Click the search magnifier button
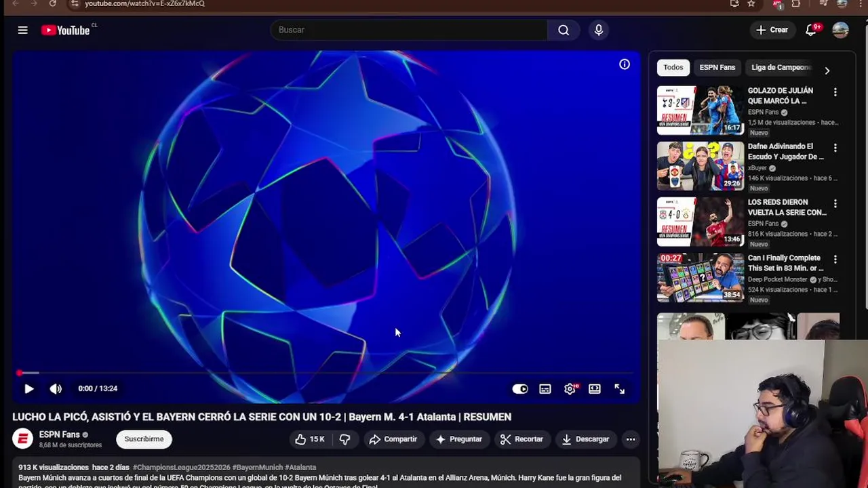Viewport: 868px width, 488px height. coord(564,30)
